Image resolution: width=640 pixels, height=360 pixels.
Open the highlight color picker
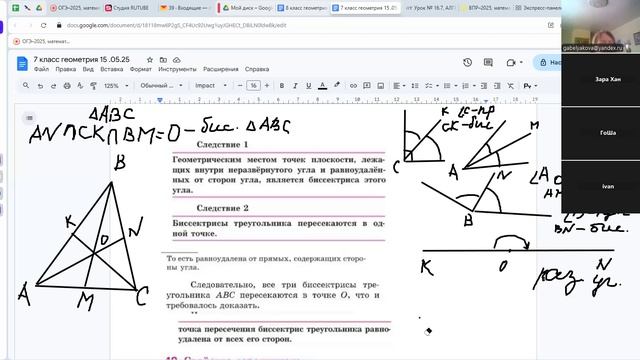click(x=336, y=86)
